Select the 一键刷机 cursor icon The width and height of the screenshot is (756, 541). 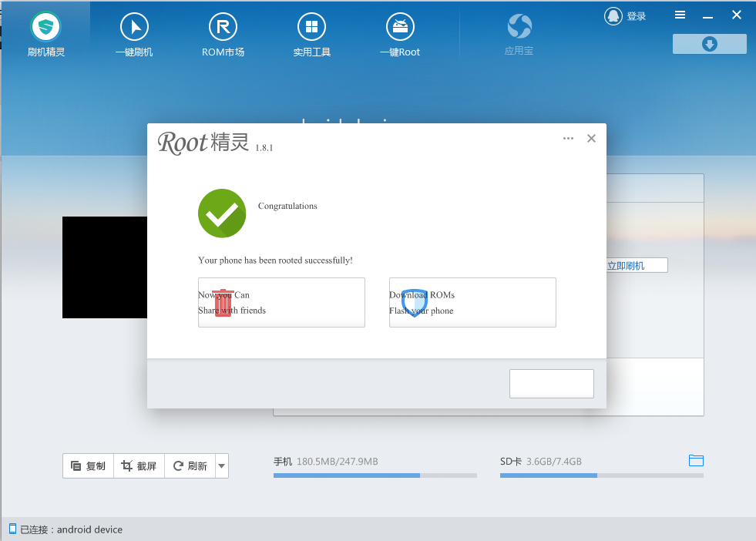coord(134,29)
